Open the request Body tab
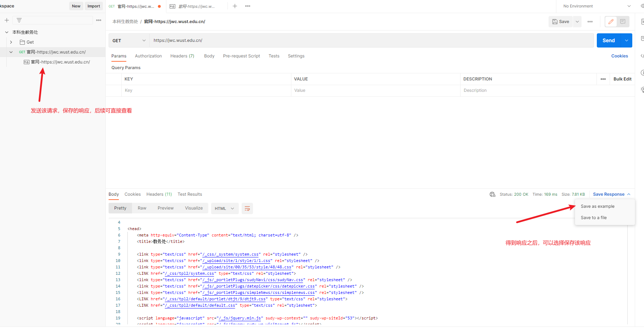 pos(209,56)
